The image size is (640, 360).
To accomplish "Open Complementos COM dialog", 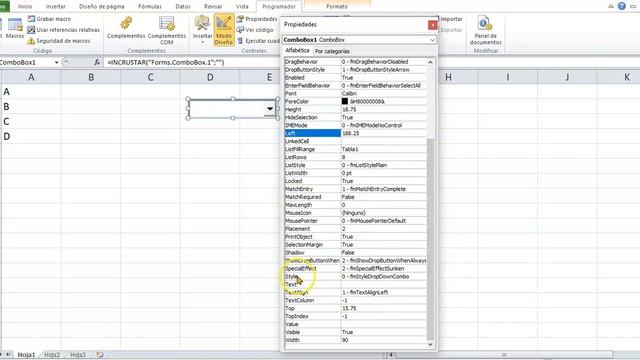I will pyautogui.click(x=167, y=30).
